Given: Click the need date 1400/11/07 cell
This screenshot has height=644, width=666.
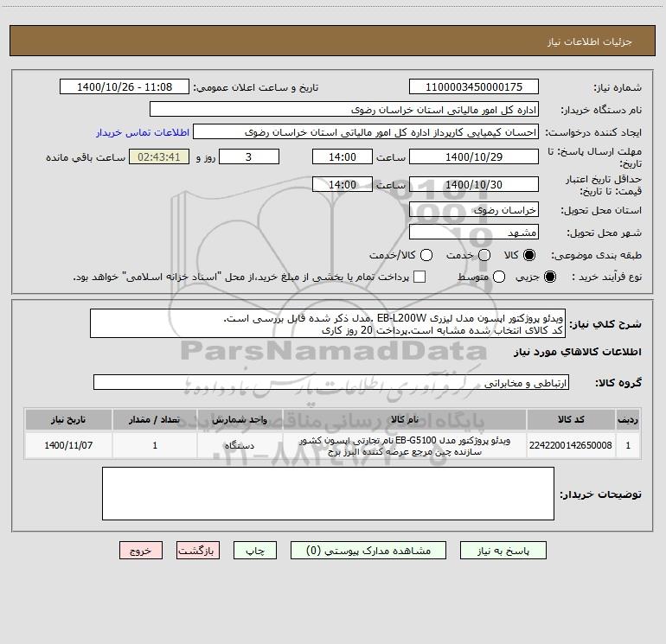Looking at the screenshot, I should (x=68, y=445).
